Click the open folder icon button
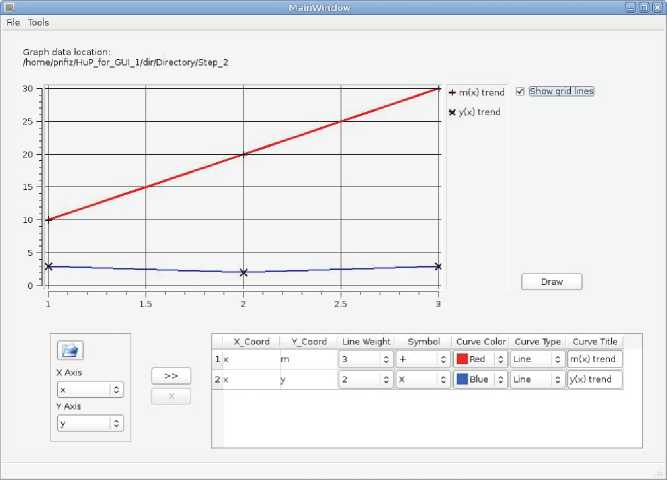The image size is (667, 480). 71,350
